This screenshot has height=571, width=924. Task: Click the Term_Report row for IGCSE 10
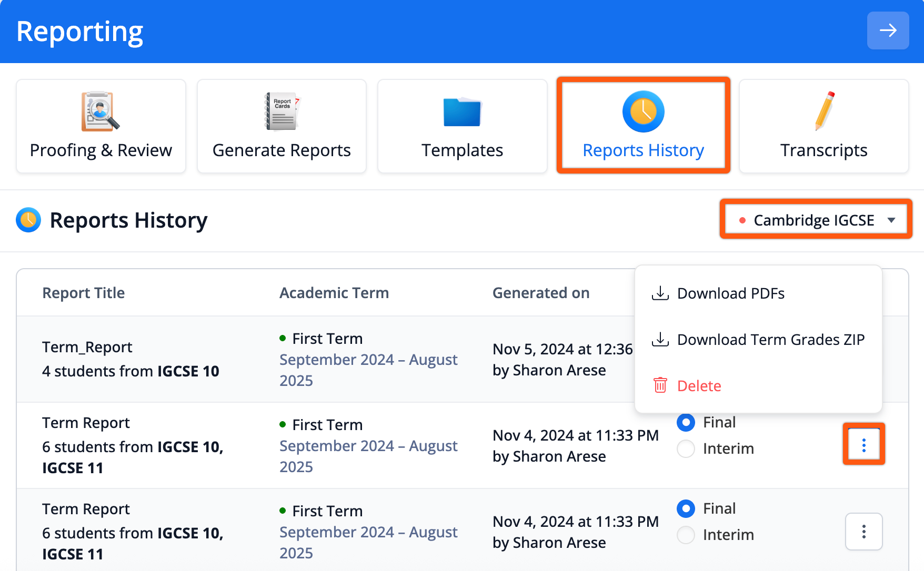pyautogui.click(x=130, y=359)
